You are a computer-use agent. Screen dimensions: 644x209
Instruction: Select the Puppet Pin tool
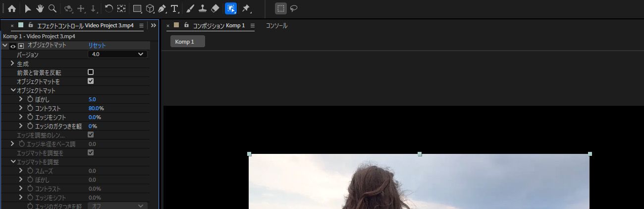click(246, 8)
